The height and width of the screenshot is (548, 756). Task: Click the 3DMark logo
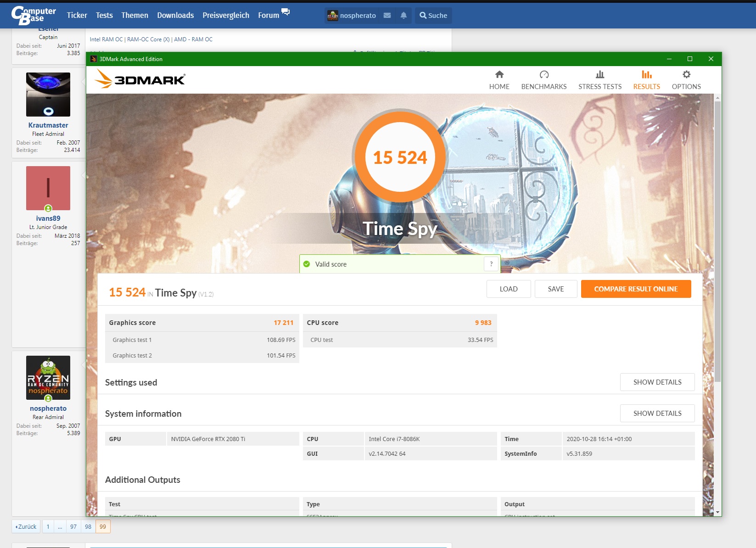pos(140,79)
